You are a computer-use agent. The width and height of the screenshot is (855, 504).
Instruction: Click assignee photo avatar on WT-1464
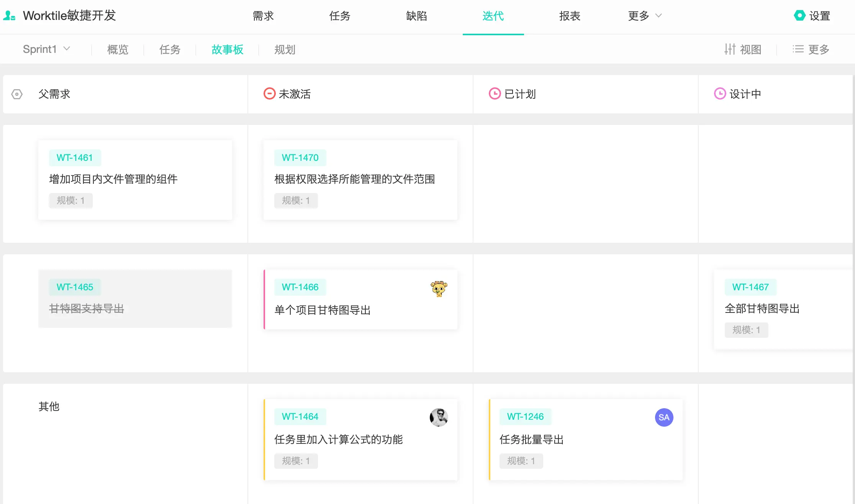(439, 417)
